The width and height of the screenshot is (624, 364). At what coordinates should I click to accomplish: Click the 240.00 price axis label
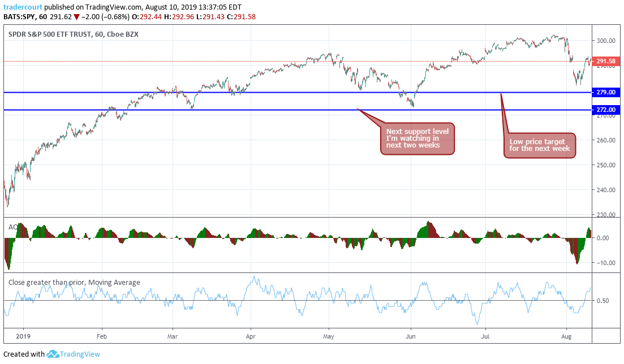[606, 190]
